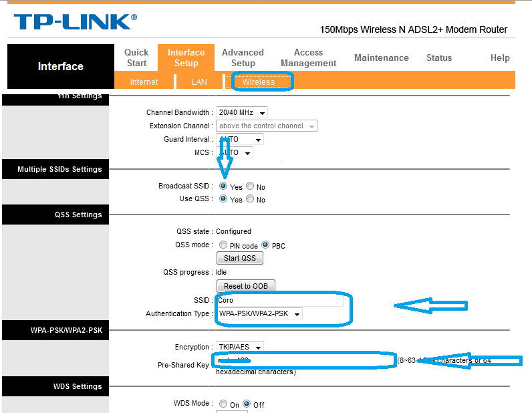Image resolution: width=532 pixels, height=413 pixels.
Task: Set Use QSS to No
Action: tap(250, 198)
